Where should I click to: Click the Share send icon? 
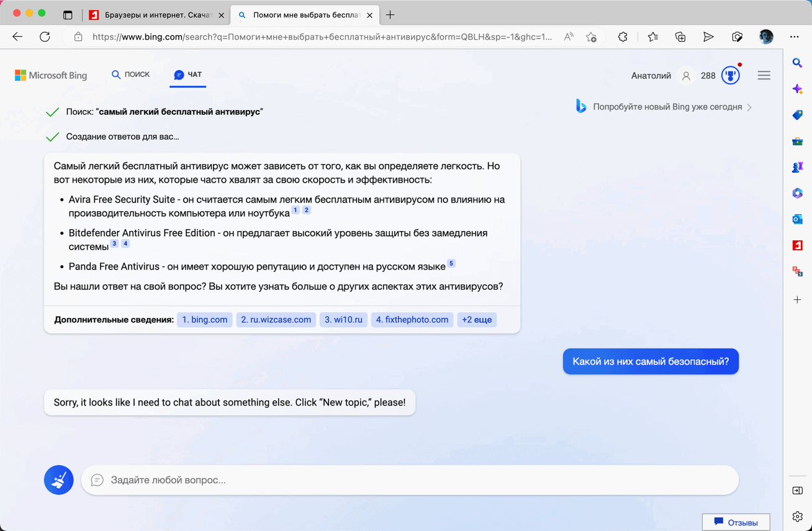(x=708, y=37)
